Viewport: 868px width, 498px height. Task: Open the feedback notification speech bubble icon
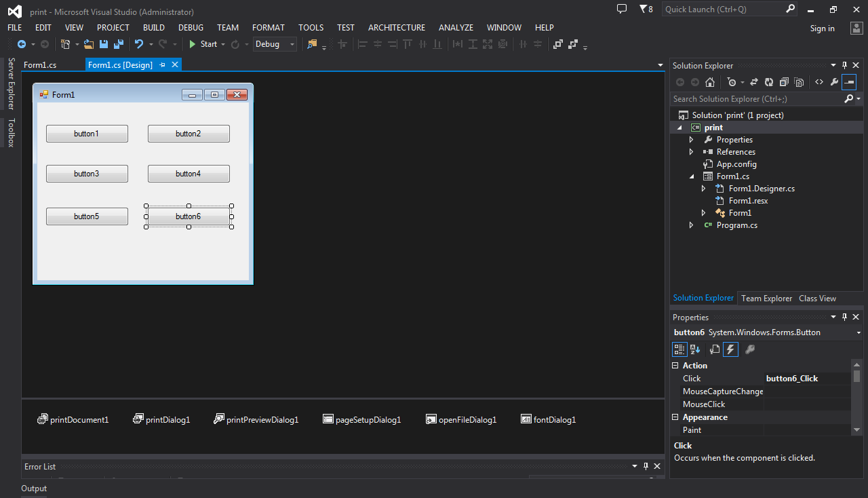pos(622,9)
